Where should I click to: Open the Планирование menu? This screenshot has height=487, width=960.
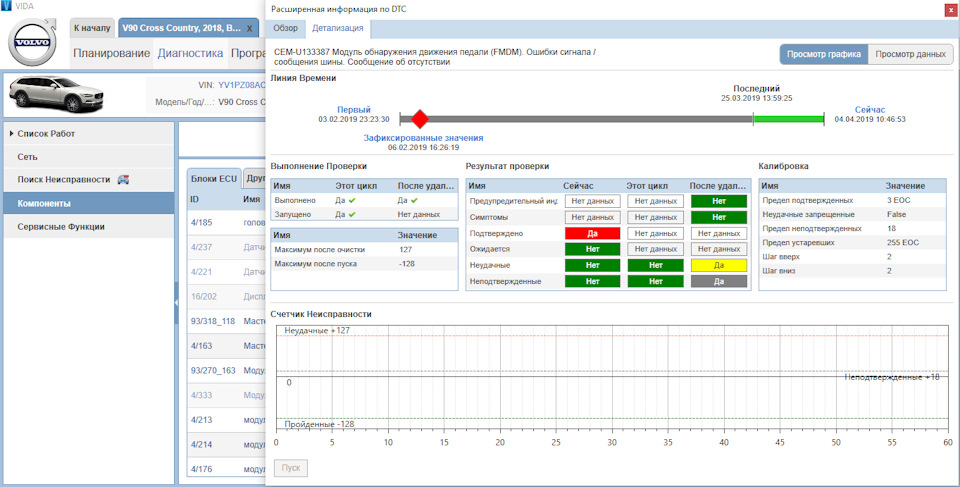[111, 53]
